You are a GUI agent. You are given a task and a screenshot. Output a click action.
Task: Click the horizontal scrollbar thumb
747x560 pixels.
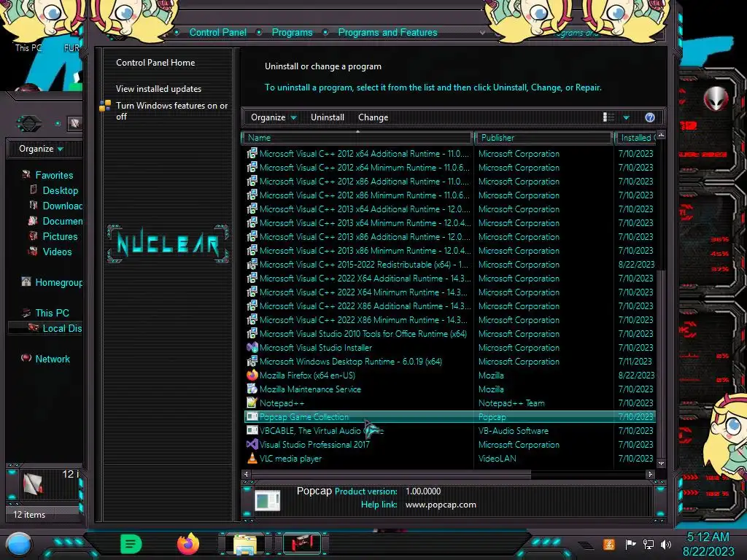pyautogui.click(x=391, y=474)
